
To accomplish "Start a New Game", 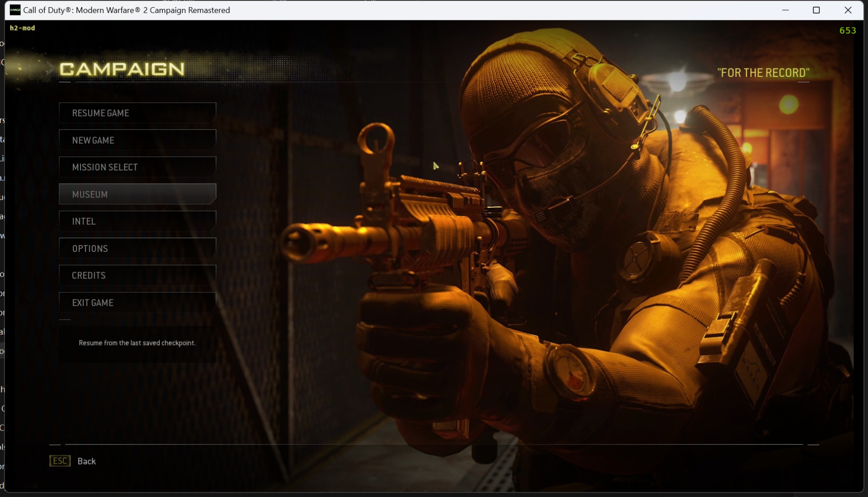I will [137, 140].
